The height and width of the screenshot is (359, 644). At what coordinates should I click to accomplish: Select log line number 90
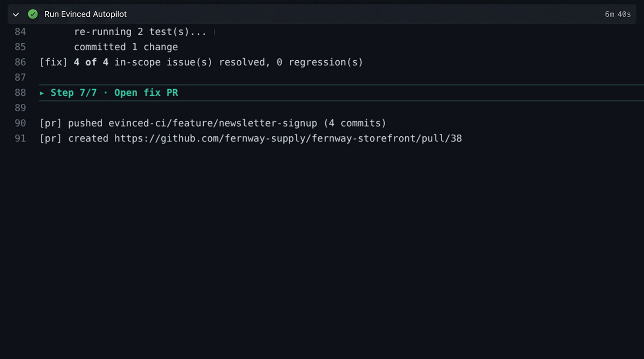20,123
